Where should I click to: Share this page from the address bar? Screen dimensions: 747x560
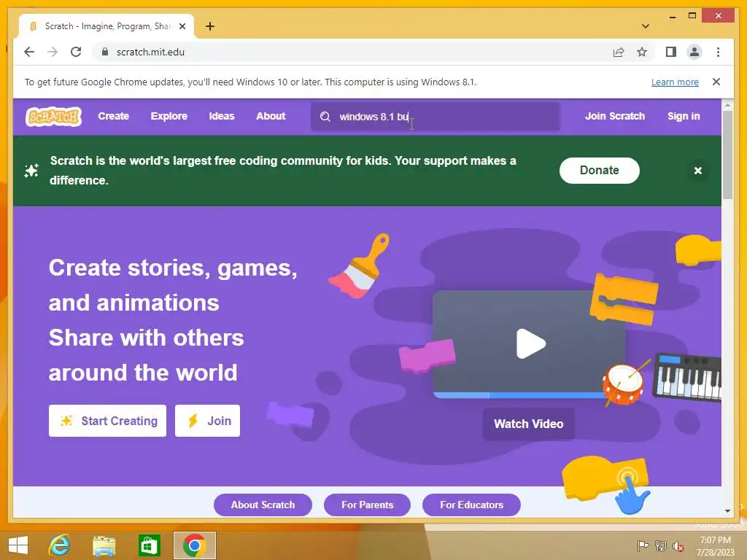(x=619, y=52)
